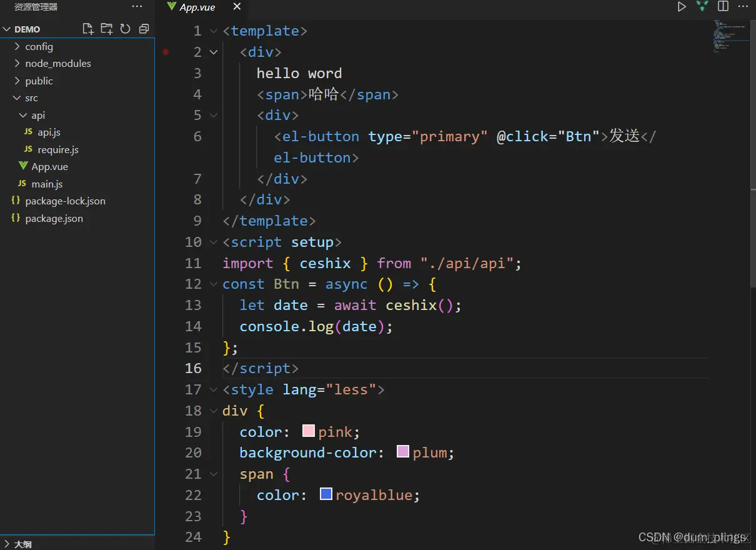Click line number 16 in the gutter
756x550 pixels.
tap(194, 368)
